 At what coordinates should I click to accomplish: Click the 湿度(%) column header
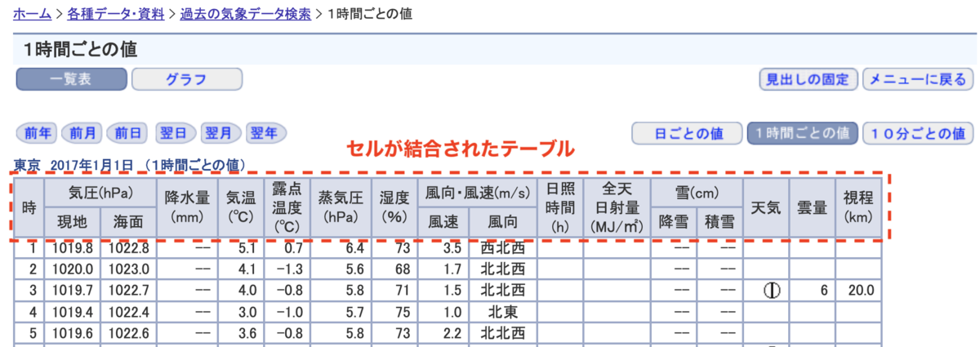click(x=394, y=208)
